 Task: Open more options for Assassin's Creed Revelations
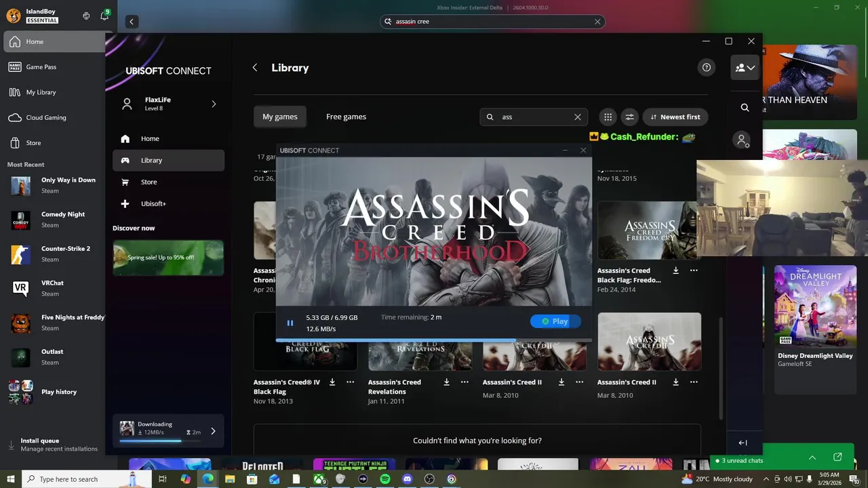click(x=465, y=382)
